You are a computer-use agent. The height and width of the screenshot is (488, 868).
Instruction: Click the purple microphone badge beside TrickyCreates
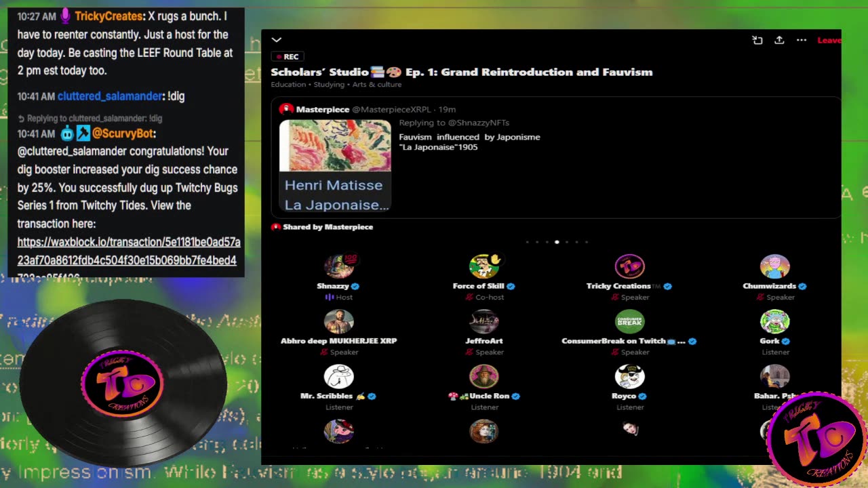point(65,15)
